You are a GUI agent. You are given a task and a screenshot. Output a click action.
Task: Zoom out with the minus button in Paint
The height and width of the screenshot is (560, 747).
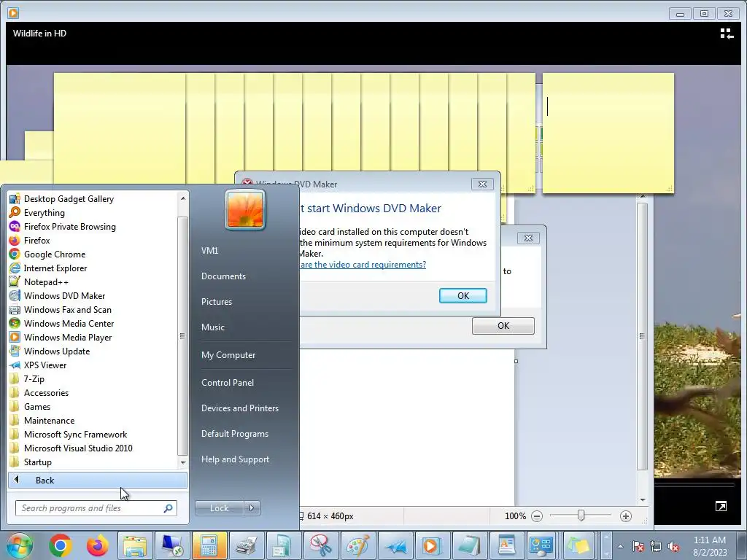(x=537, y=516)
